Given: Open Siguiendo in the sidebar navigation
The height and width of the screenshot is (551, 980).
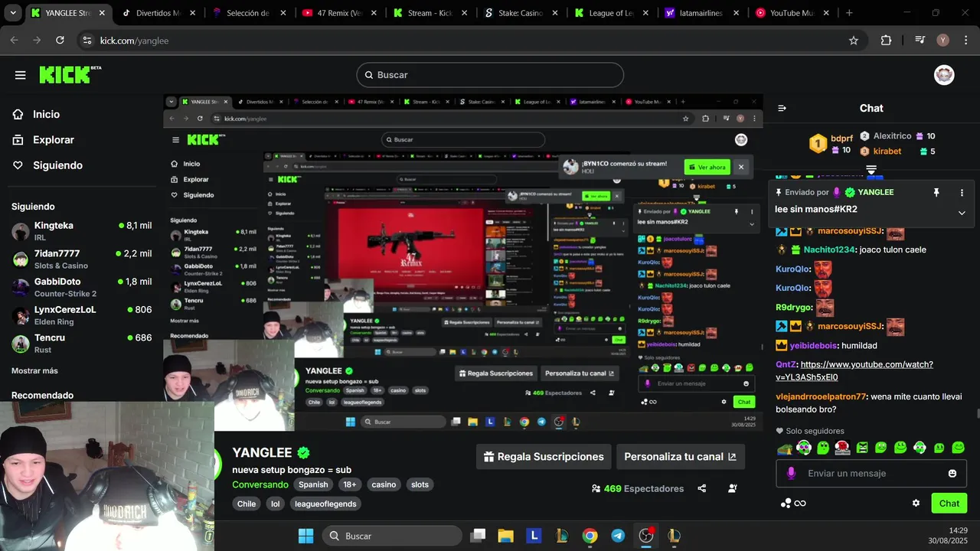Looking at the screenshot, I should [x=57, y=165].
